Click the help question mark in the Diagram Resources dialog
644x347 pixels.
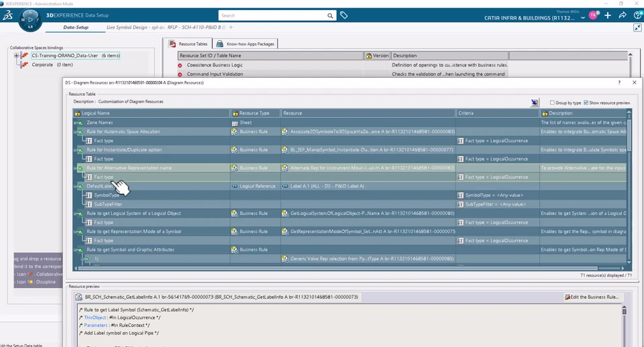pyautogui.click(x=619, y=82)
